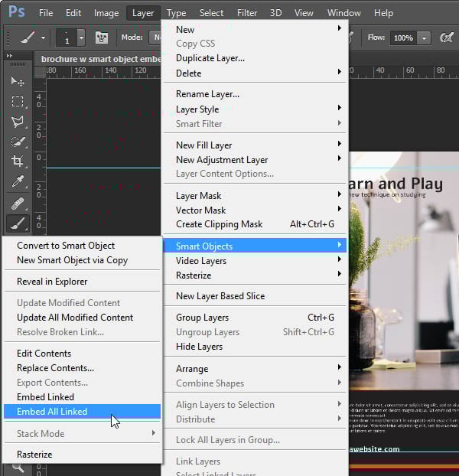459x476 pixels.
Task: Expand New Adjustment Layer submenu
Action: [x=255, y=160]
